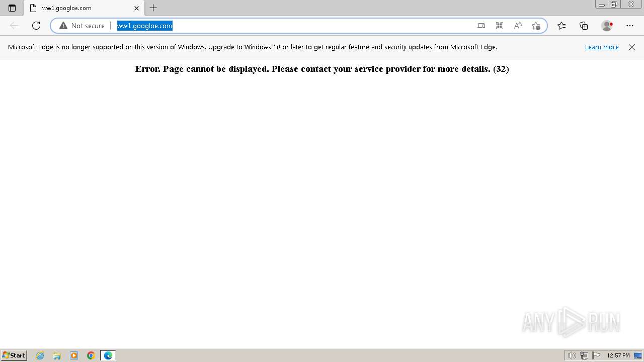Launch Windows Media Player from taskbar
This screenshot has height=362, width=644.
click(74, 355)
